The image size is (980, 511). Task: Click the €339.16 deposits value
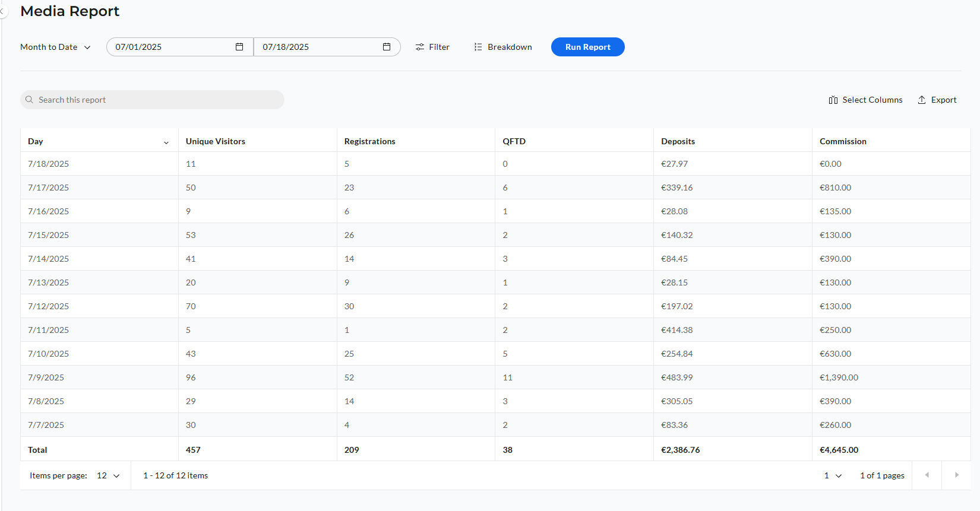point(676,188)
